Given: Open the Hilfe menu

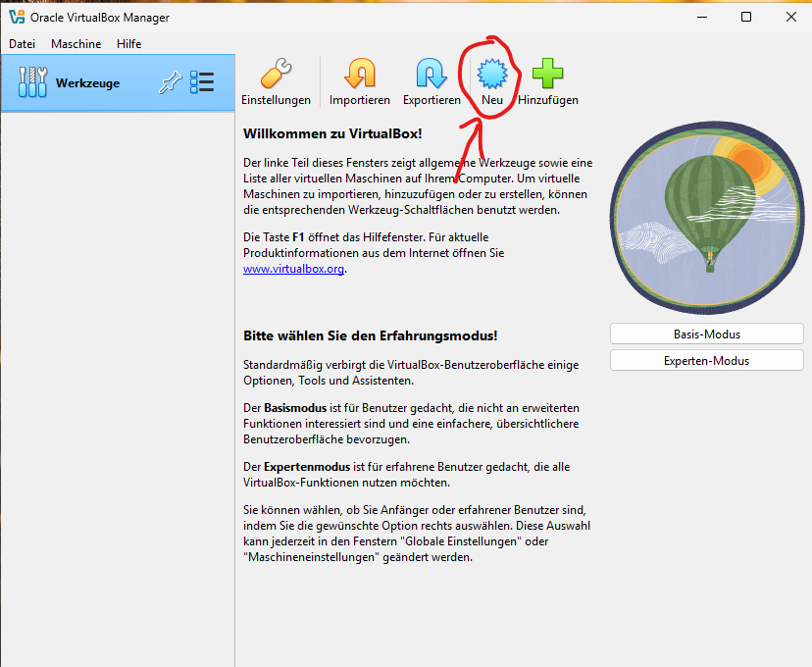Looking at the screenshot, I should (x=128, y=44).
